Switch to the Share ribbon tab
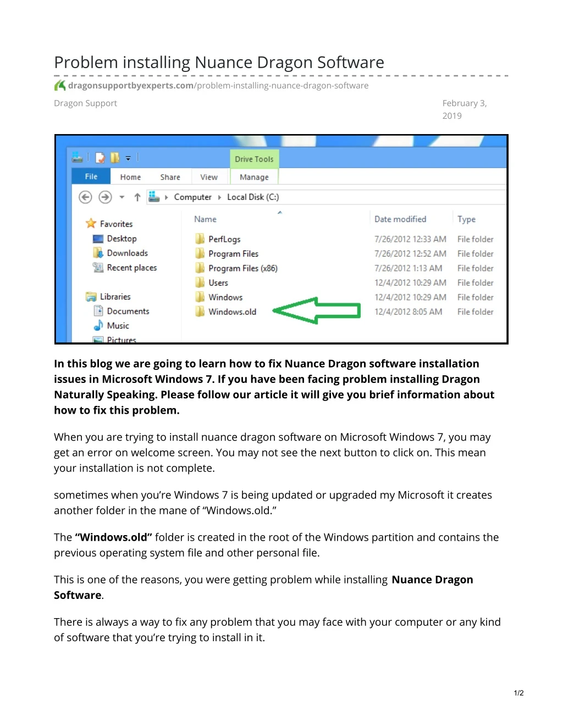Image resolution: width=563 pixels, height=728 pixels. (170, 177)
